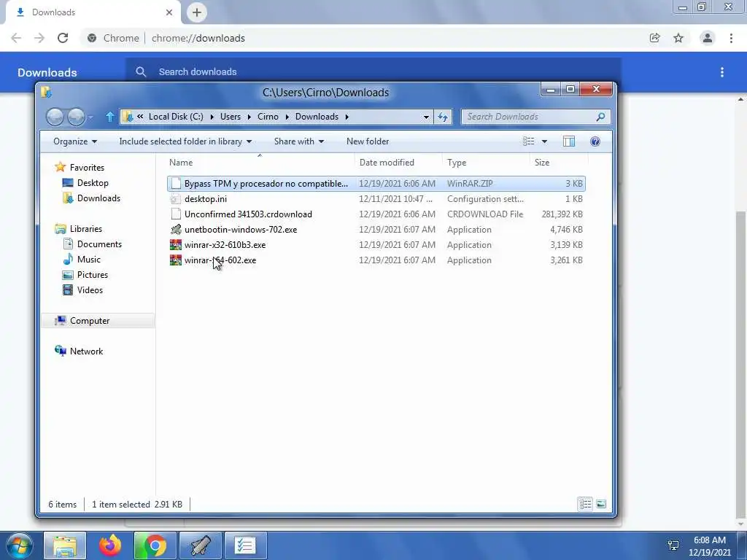Click the network icon in system tray

673,545
